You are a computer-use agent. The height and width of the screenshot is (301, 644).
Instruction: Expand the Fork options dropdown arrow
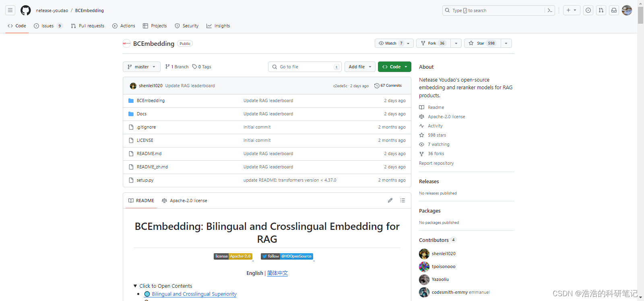456,43
